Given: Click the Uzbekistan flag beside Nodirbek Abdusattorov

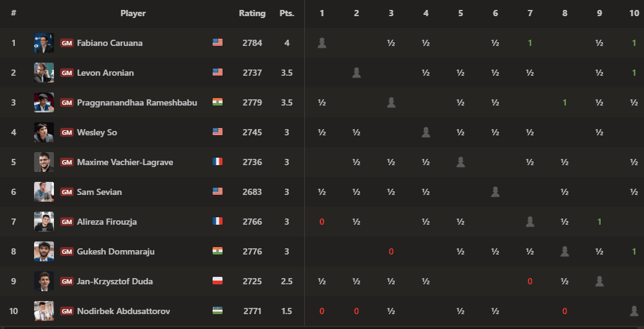Looking at the screenshot, I should [217, 311].
